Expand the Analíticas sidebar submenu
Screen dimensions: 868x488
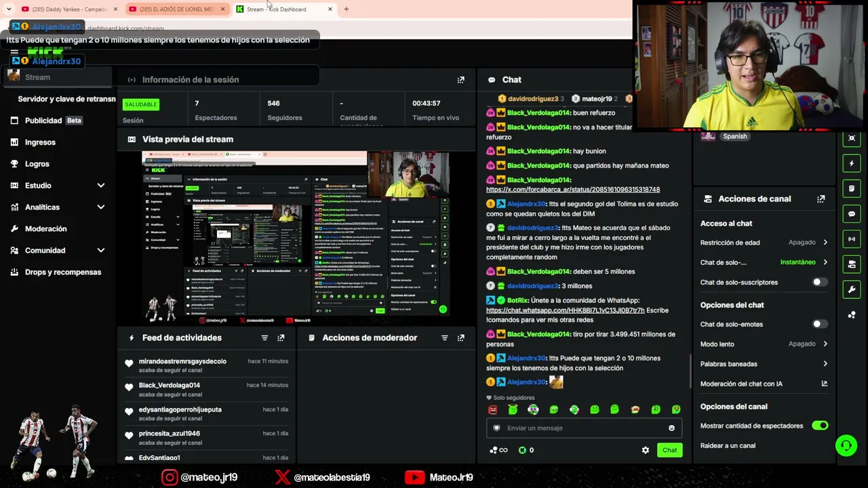[101, 207]
